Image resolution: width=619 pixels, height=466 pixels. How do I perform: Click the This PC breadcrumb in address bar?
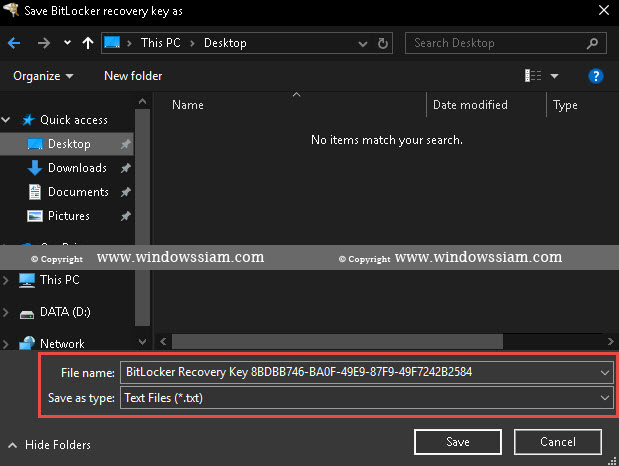point(161,43)
